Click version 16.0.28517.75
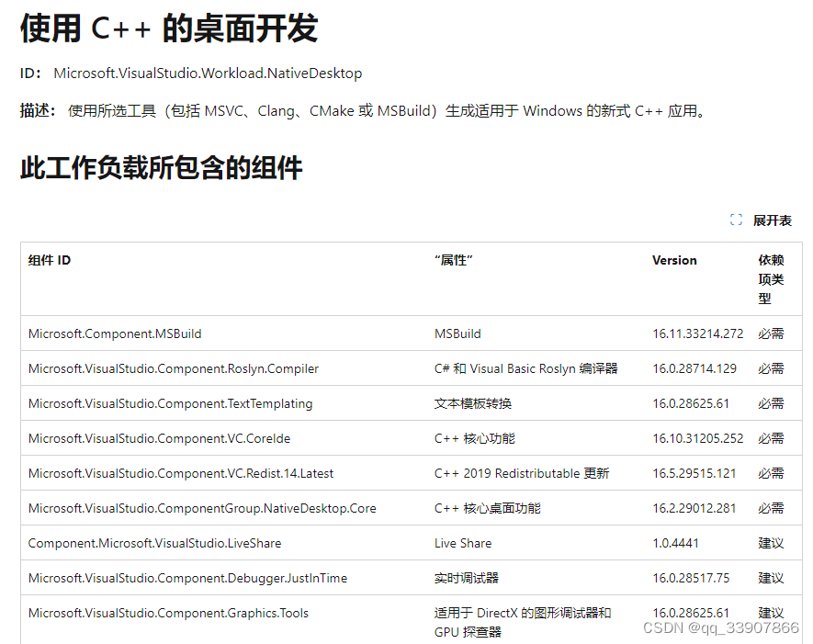813x644 pixels. [691, 578]
